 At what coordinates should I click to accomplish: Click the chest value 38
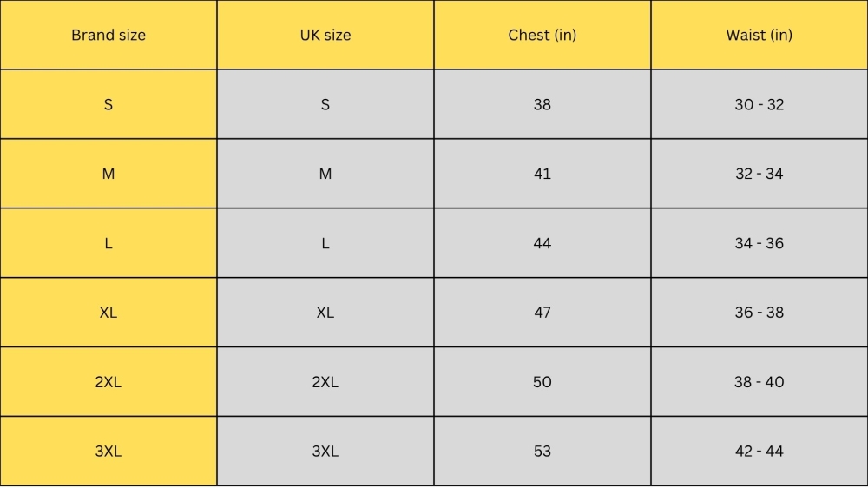tap(542, 104)
